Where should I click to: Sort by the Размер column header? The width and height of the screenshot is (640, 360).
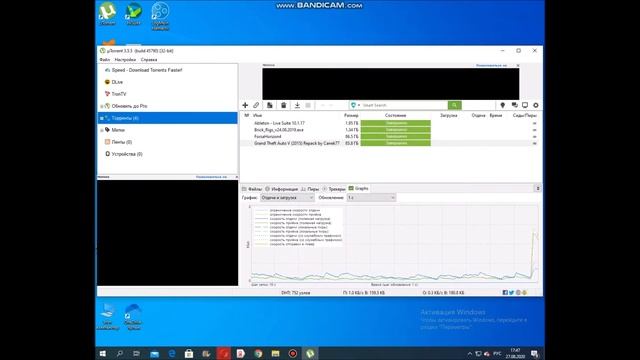351,116
